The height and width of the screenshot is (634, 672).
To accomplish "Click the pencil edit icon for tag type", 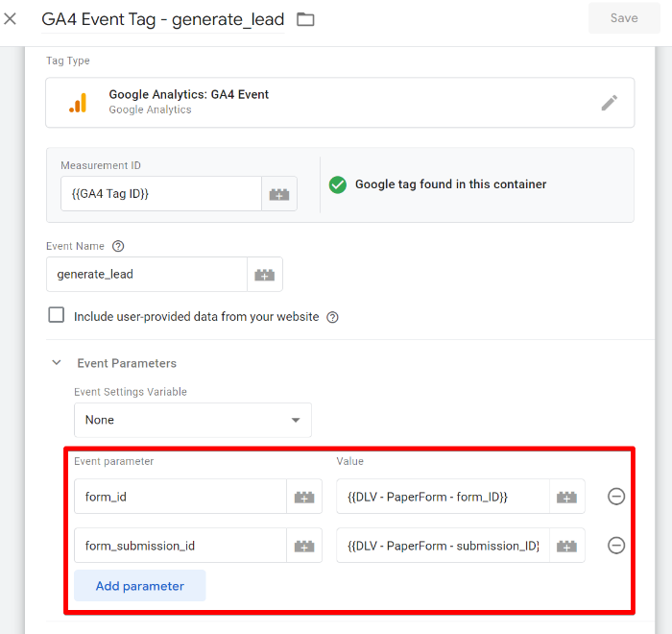I will click(609, 103).
